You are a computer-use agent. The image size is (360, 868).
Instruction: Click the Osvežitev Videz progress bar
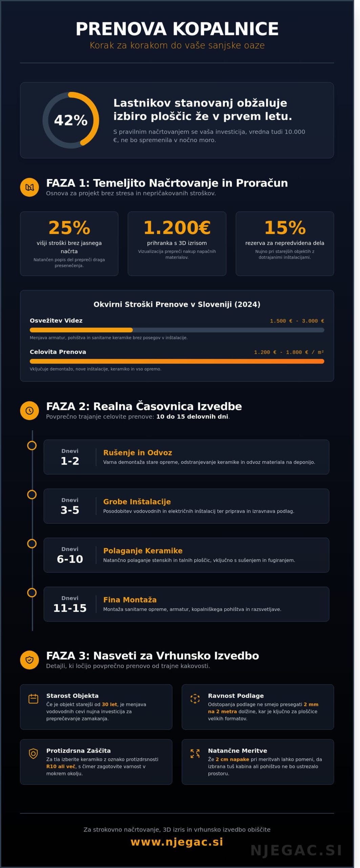(x=177, y=330)
